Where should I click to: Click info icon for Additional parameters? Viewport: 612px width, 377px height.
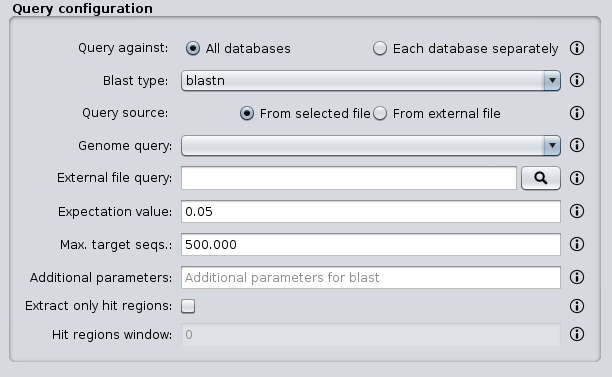pyautogui.click(x=577, y=277)
